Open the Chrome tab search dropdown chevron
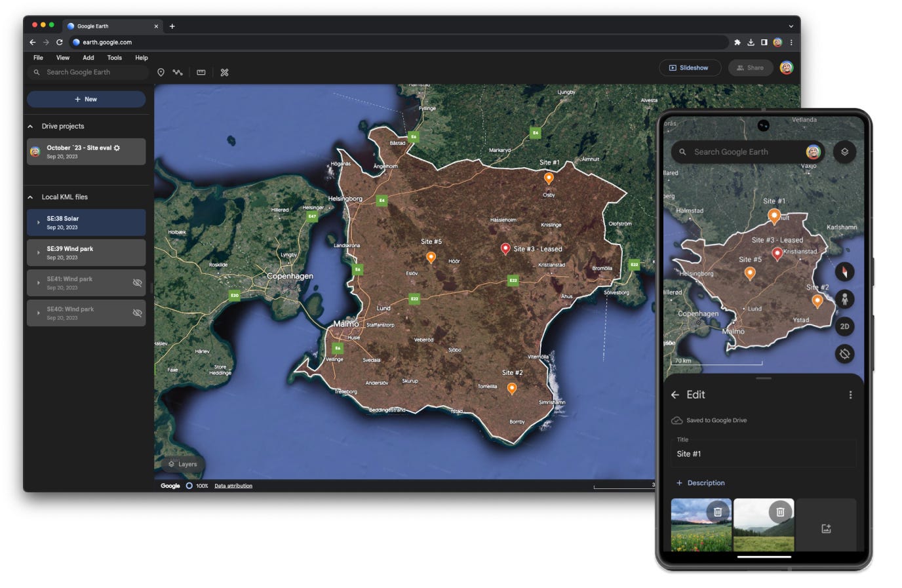902x588 pixels. tap(791, 26)
